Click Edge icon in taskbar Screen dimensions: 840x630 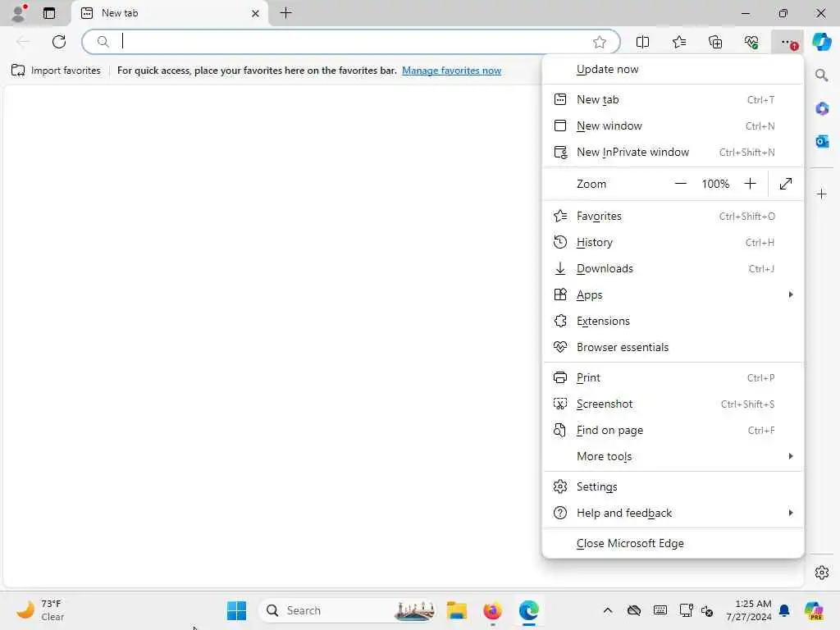tap(528, 610)
